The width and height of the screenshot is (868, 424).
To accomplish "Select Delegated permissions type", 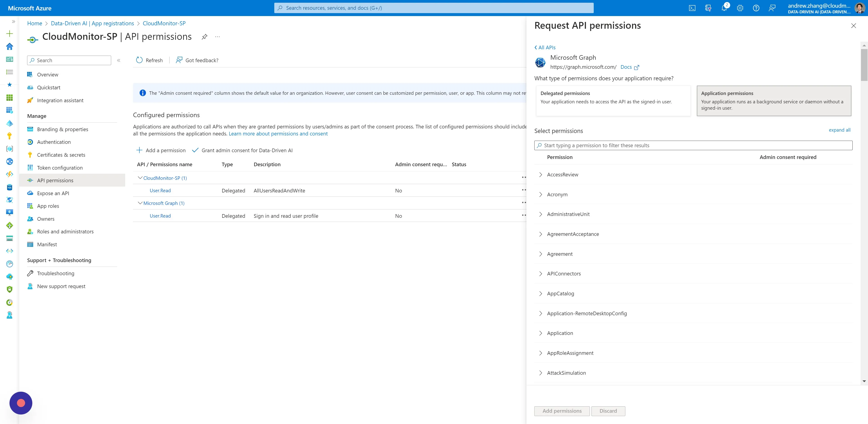I will [613, 101].
